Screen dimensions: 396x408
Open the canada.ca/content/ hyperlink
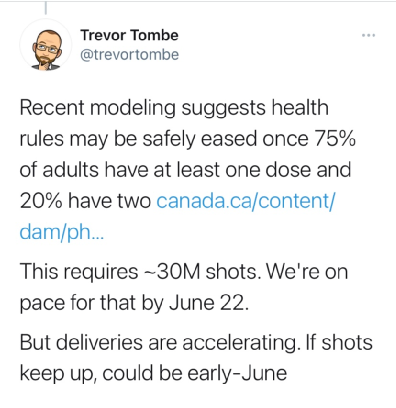pos(246,201)
